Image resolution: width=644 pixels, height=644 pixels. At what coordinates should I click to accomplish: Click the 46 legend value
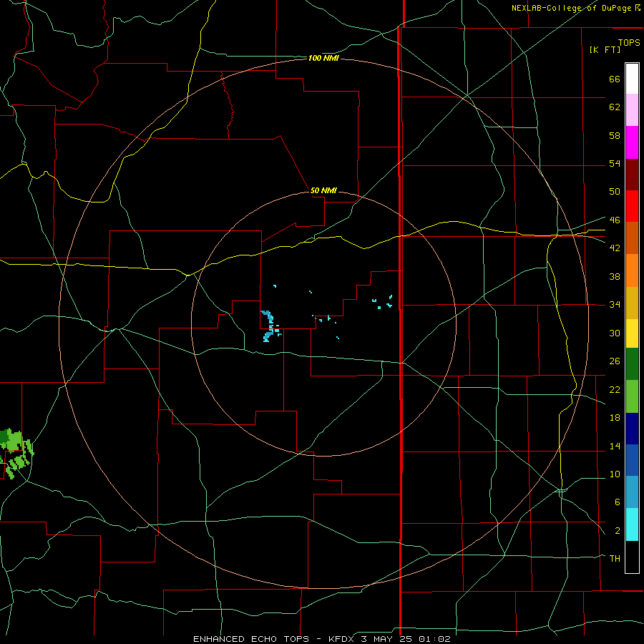pyautogui.click(x=615, y=220)
